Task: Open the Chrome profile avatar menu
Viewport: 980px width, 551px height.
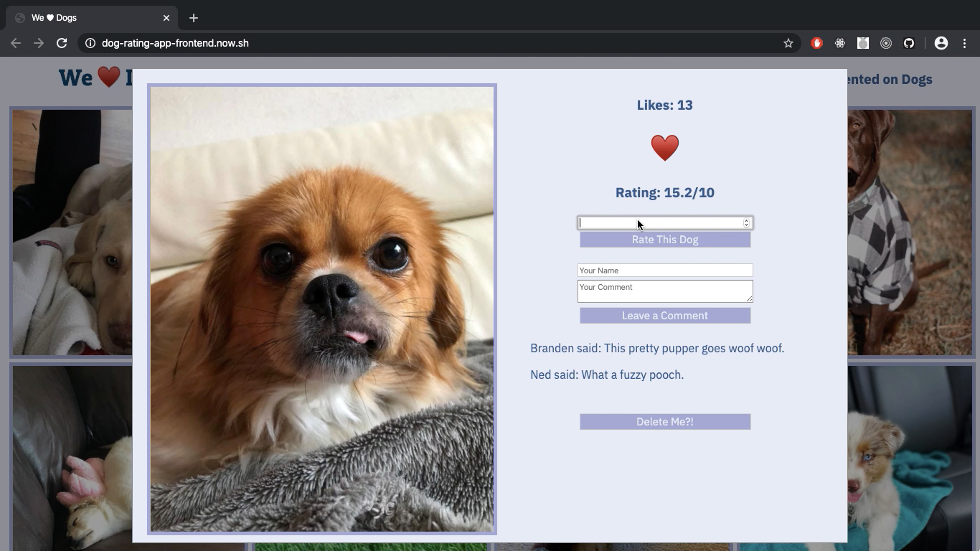Action: pos(941,43)
